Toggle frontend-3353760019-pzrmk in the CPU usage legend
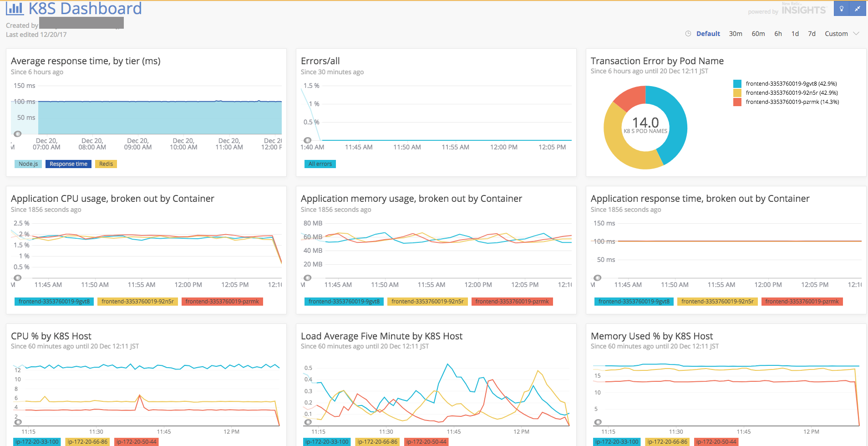 pos(222,302)
